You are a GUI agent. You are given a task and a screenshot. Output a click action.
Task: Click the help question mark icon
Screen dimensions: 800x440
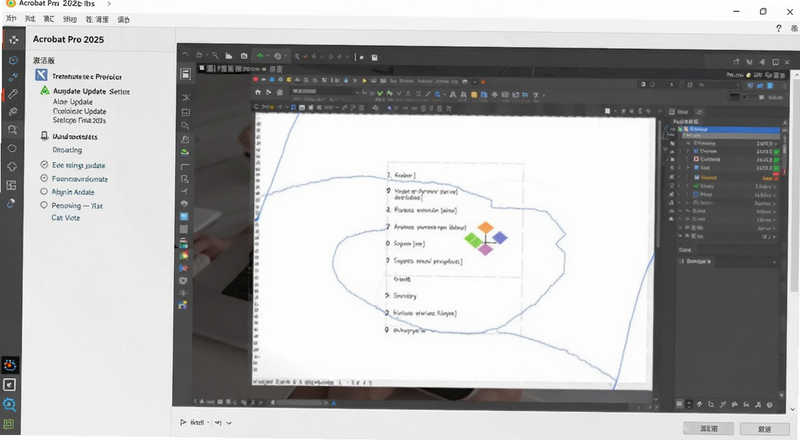[x=779, y=29]
